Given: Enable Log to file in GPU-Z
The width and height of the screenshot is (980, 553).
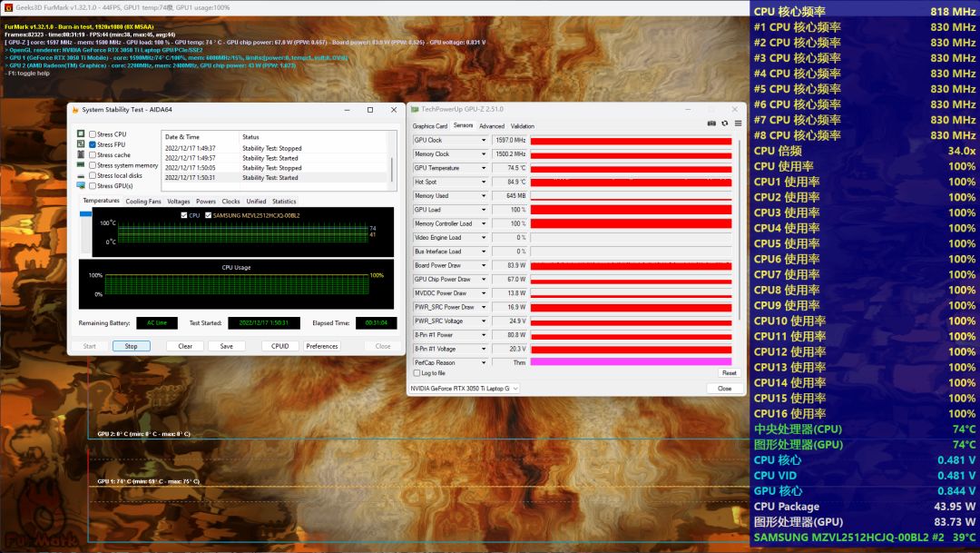Looking at the screenshot, I should (x=416, y=373).
